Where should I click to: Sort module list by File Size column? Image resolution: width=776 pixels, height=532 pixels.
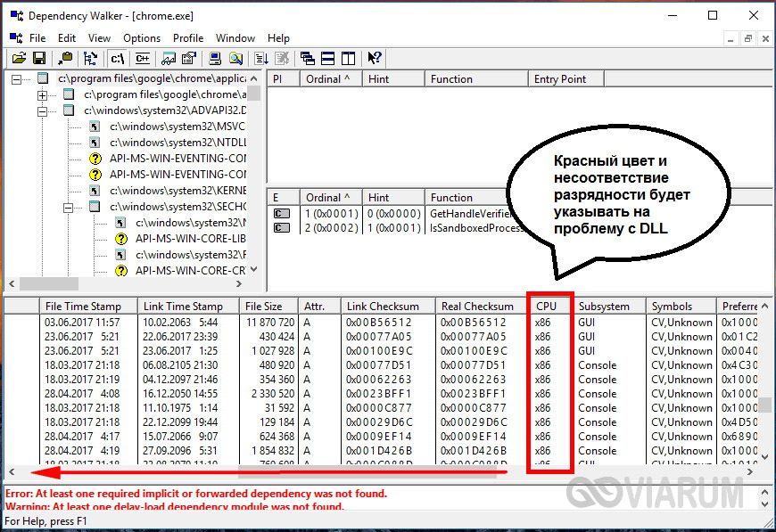[268, 306]
